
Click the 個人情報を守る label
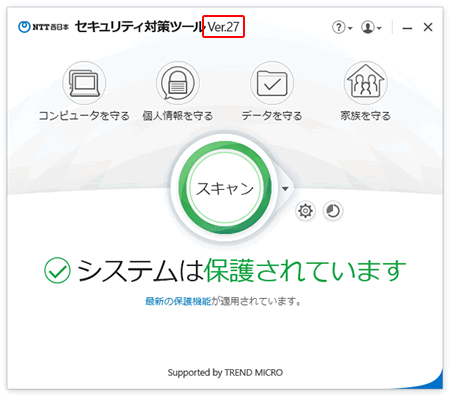tap(178, 116)
